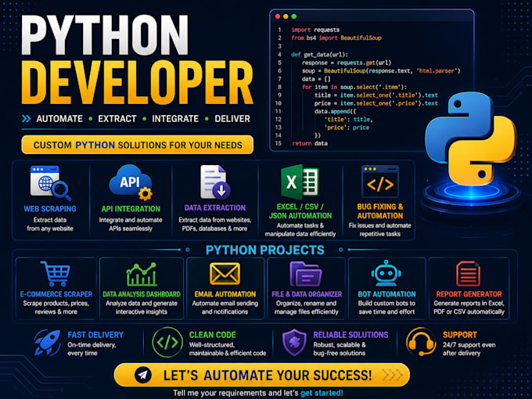Click the Reliable Solutions shield icon
The image size is (532, 399).
click(294, 343)
